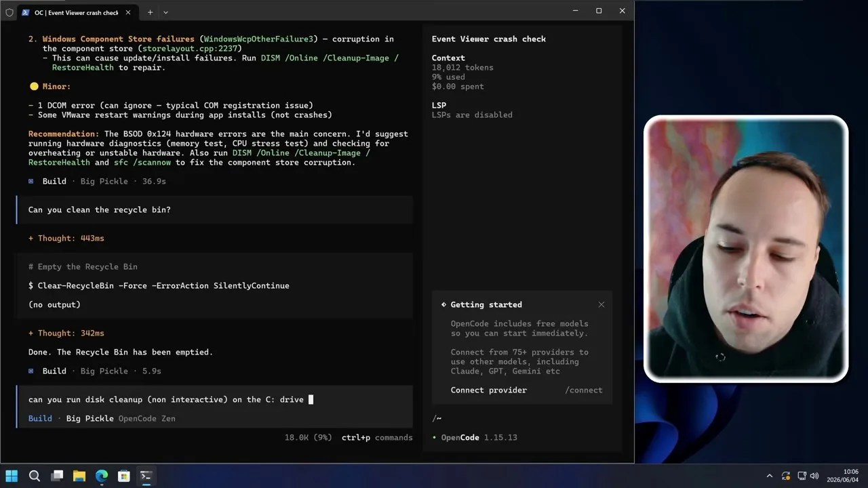Expand the 'Thought: 443ms' section
The image size is (868, 488).
pyautogui.click(x=66, y=239)
